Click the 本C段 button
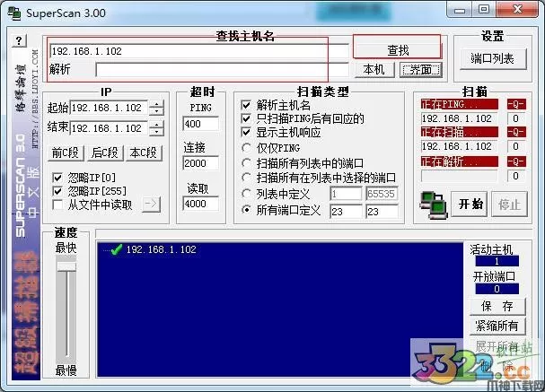Image resolution: width=545 pixels, height=392 pixels. click(144, 152)
